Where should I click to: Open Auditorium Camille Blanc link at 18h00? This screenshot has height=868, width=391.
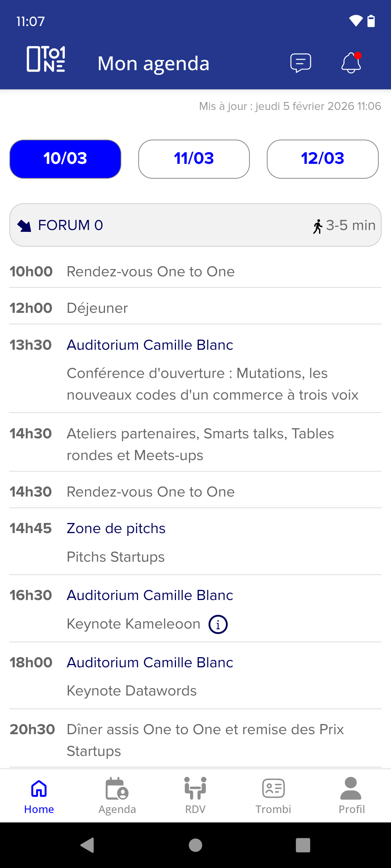[x=150, y=663]
